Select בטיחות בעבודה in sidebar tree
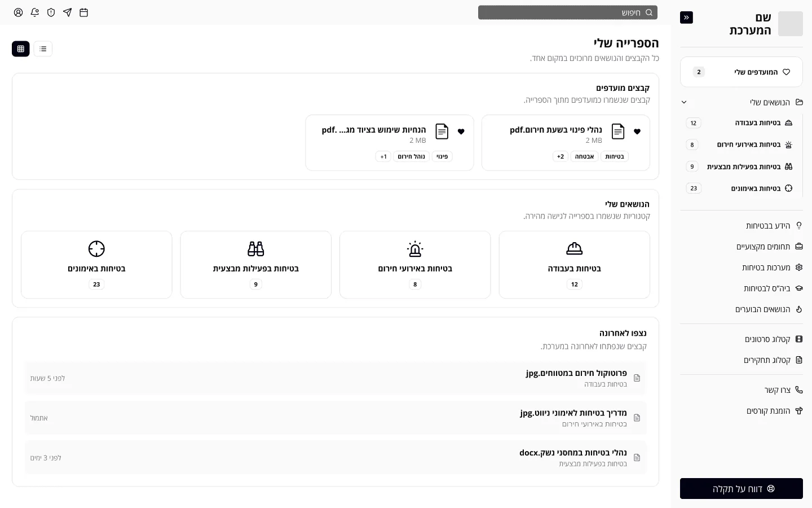This screenshot has height=508, width=812. (740, 123)
